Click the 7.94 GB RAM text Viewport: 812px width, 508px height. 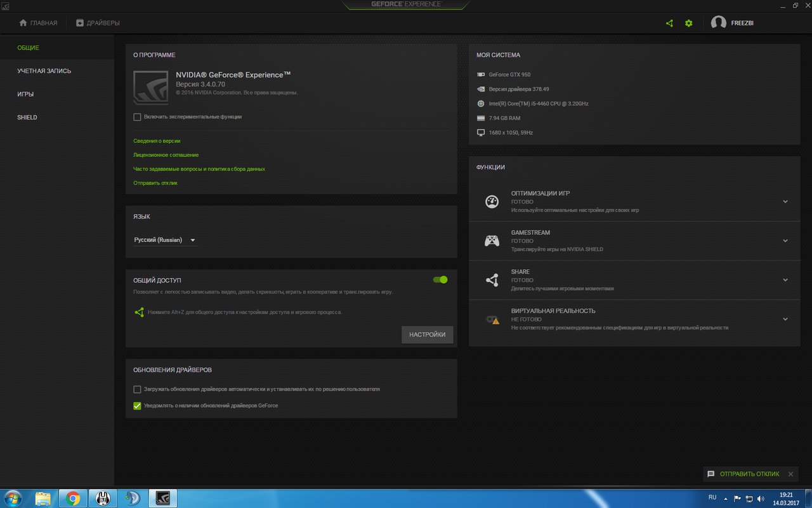[x=505, y=118]
